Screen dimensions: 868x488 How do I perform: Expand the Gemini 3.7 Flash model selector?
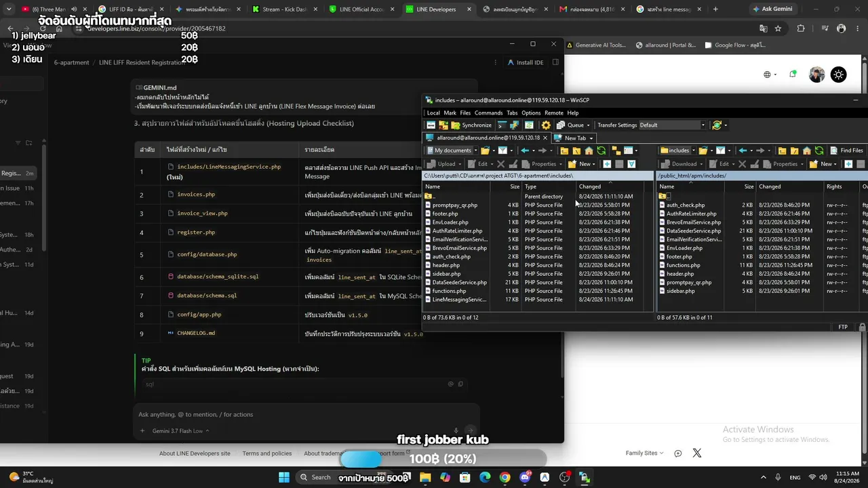coord(181,431)
